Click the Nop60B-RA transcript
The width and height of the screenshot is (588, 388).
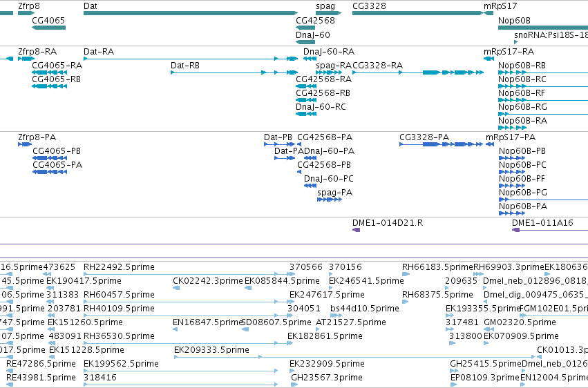pos(512,128)
